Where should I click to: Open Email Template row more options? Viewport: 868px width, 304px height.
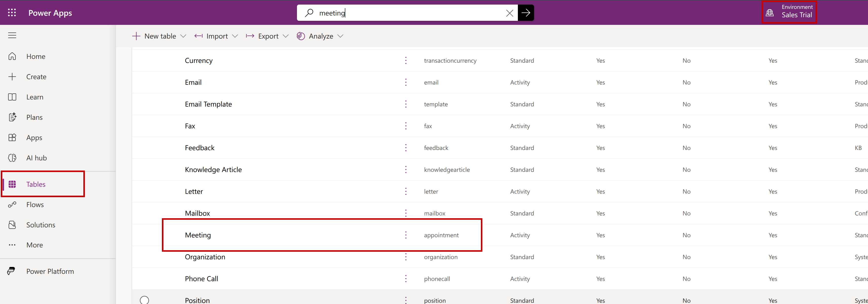(x=406, y=104)
